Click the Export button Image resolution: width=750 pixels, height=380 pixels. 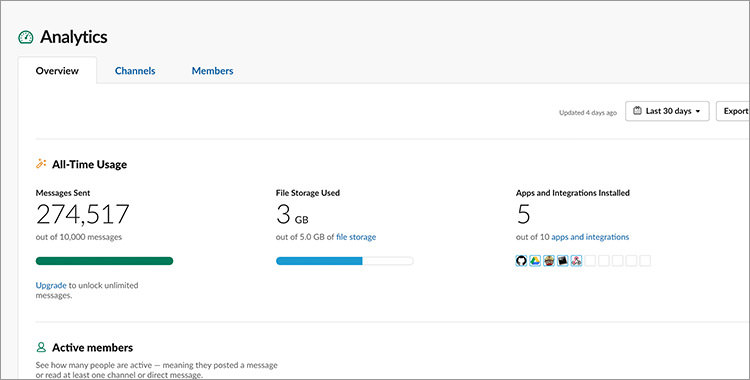click(x=733, y=111)
